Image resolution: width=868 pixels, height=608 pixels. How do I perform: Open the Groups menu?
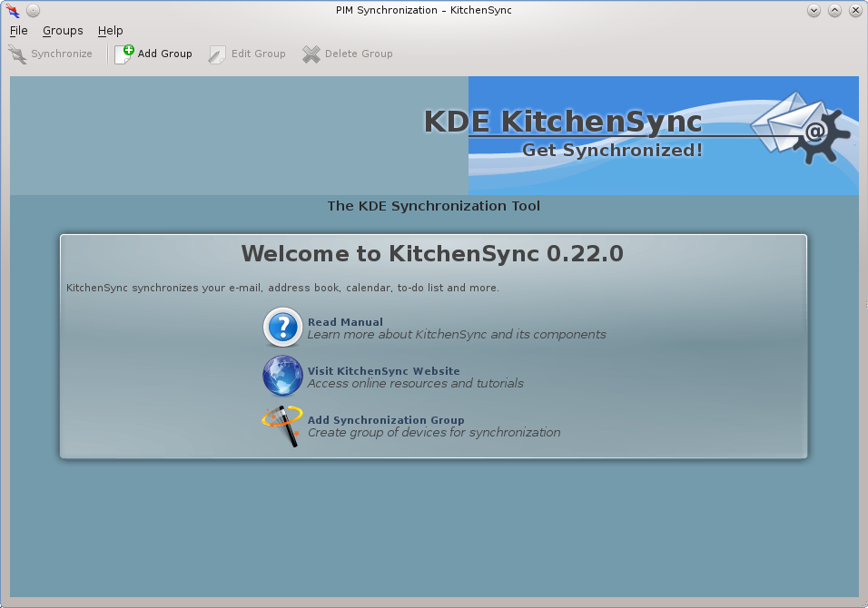point(63,31)
